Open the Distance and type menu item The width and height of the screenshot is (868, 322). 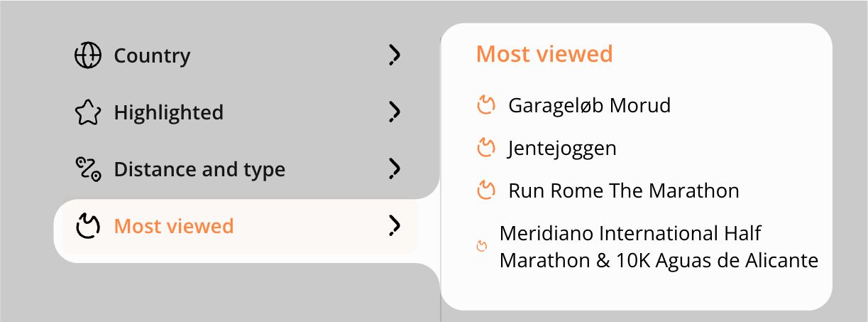pos(238,169)
